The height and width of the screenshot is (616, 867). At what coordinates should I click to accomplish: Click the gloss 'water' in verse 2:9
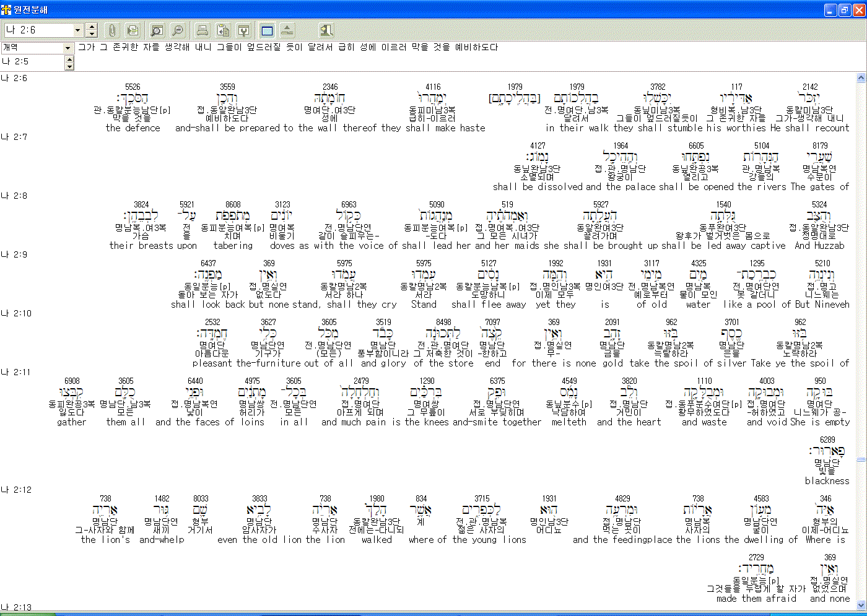click(698, 305)
